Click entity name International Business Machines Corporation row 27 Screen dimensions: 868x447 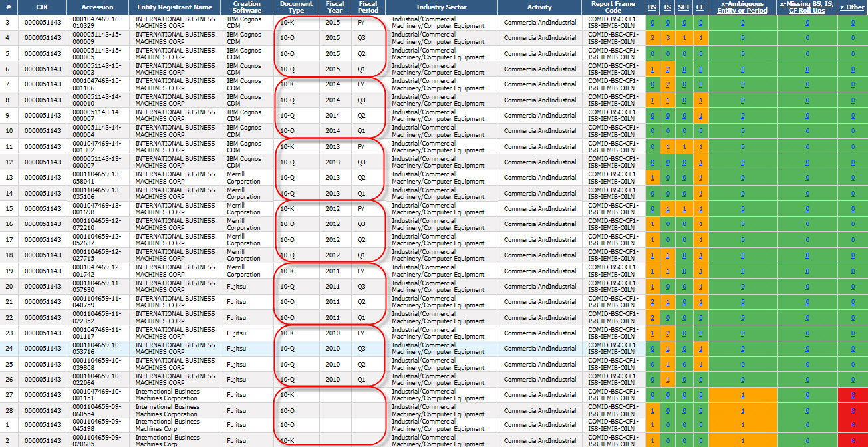pyautogui.click(x=167, y=395)
